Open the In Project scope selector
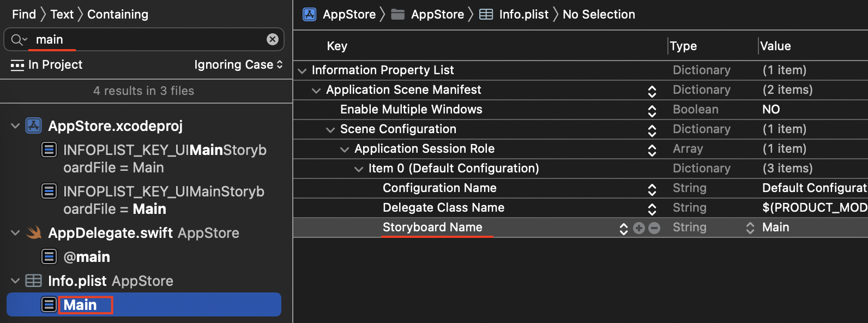Screen dimensions: 868x323 pos(46,65)
